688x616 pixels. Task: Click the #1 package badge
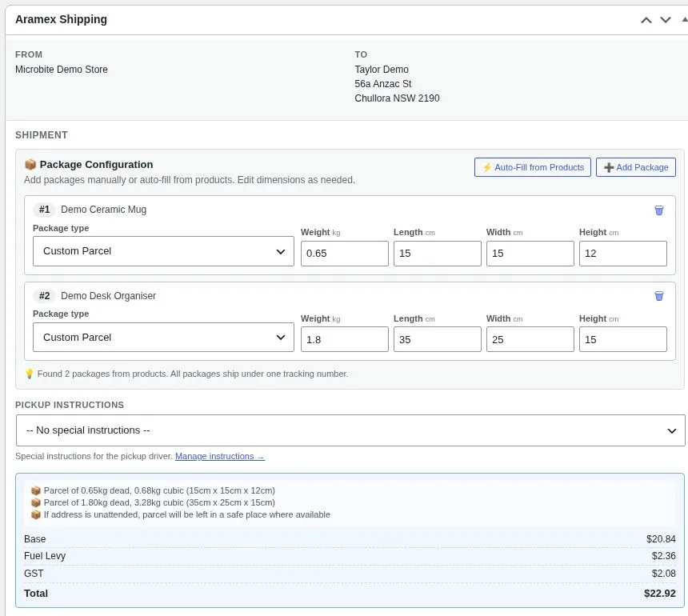point(44,210)
